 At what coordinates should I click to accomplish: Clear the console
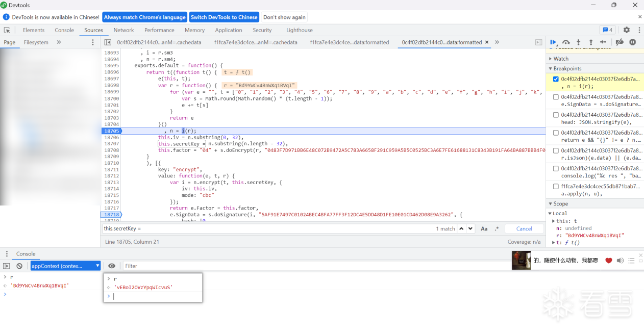[19, 266]
